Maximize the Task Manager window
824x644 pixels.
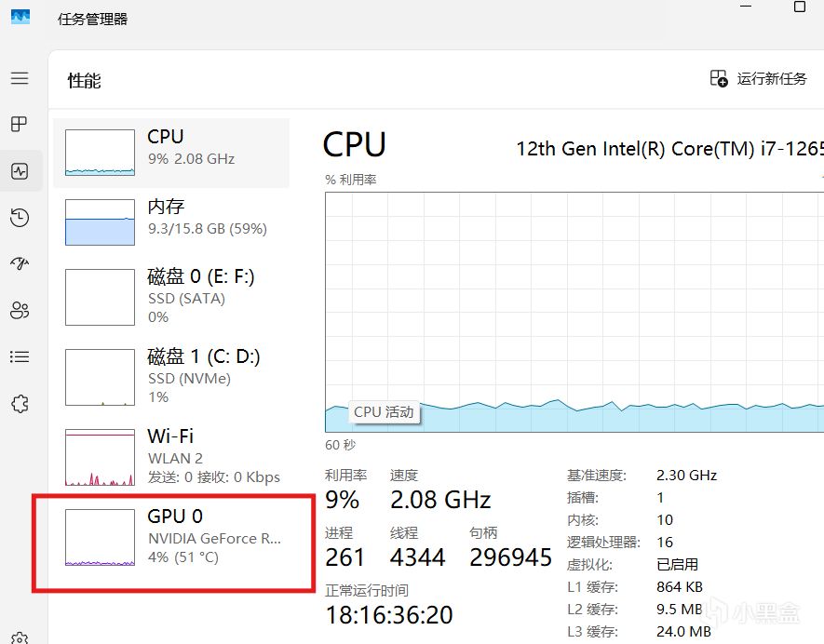coord(800,7)
